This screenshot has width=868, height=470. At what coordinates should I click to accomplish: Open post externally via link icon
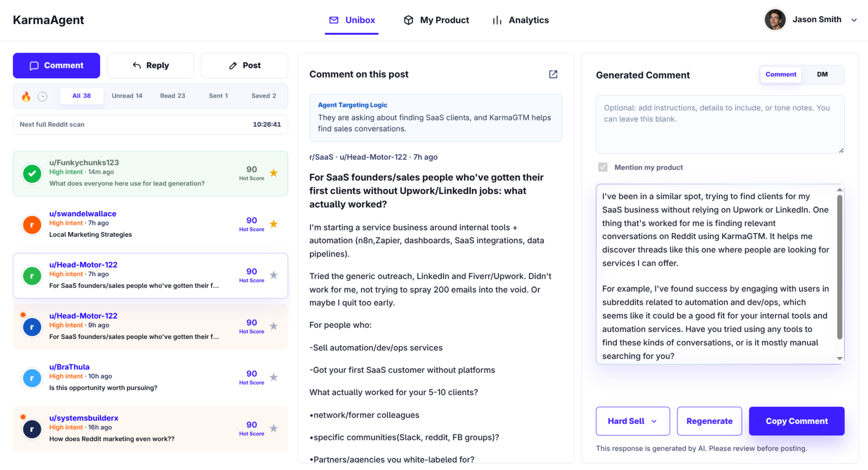click(553, 74)
